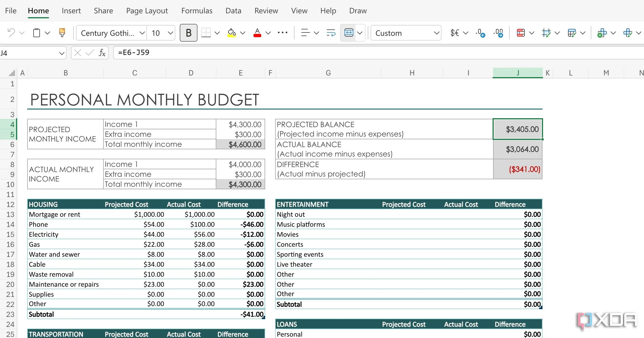This screenshot has width=644, height=338.
Task: Open more ribbon options (three dots)
Action: 282,33
